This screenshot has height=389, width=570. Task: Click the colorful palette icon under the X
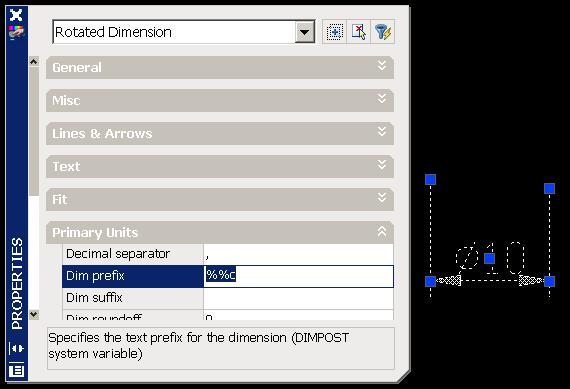pyautogui.click(x=16, y=32)
